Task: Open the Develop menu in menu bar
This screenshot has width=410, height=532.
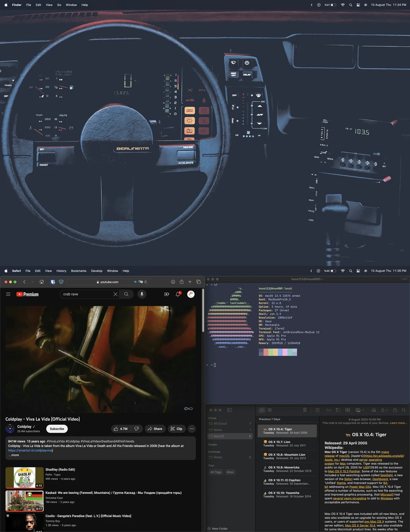Action: (97, 271)
